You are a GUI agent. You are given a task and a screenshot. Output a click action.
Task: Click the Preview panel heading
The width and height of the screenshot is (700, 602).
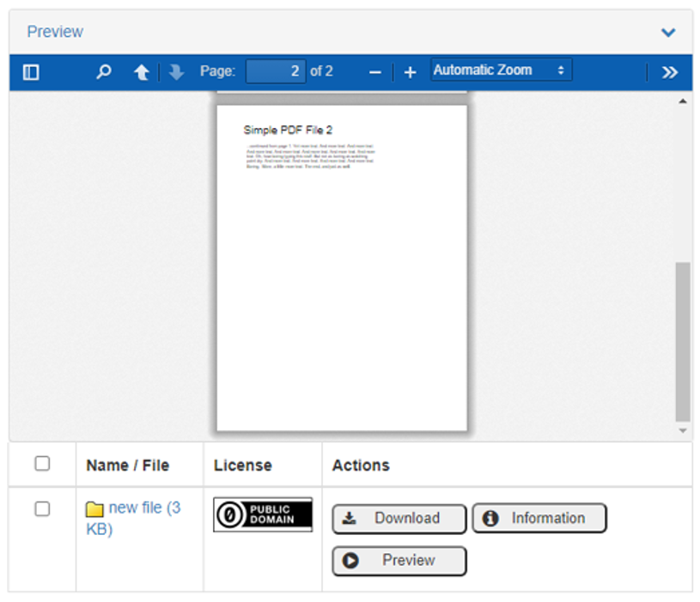click(x=55, y=32)
